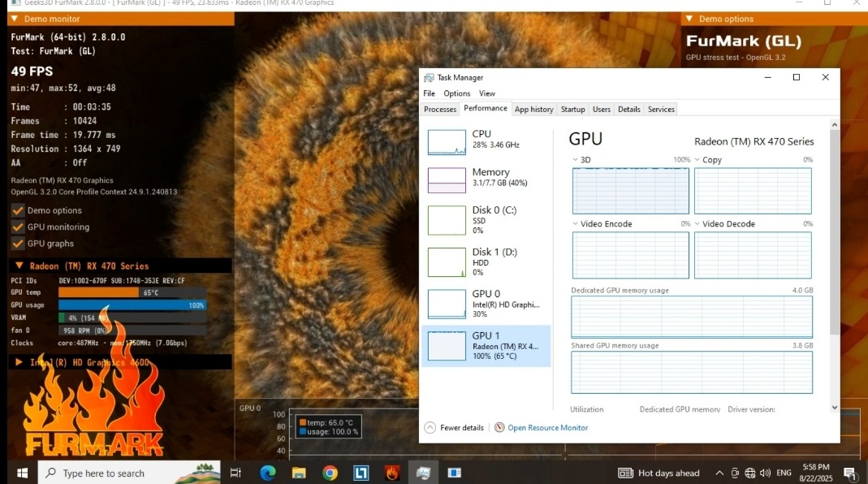Expand the Intel(R) HD Graphics 4600 section
Viewport: 868px width, 484px height.
point(19,362)
